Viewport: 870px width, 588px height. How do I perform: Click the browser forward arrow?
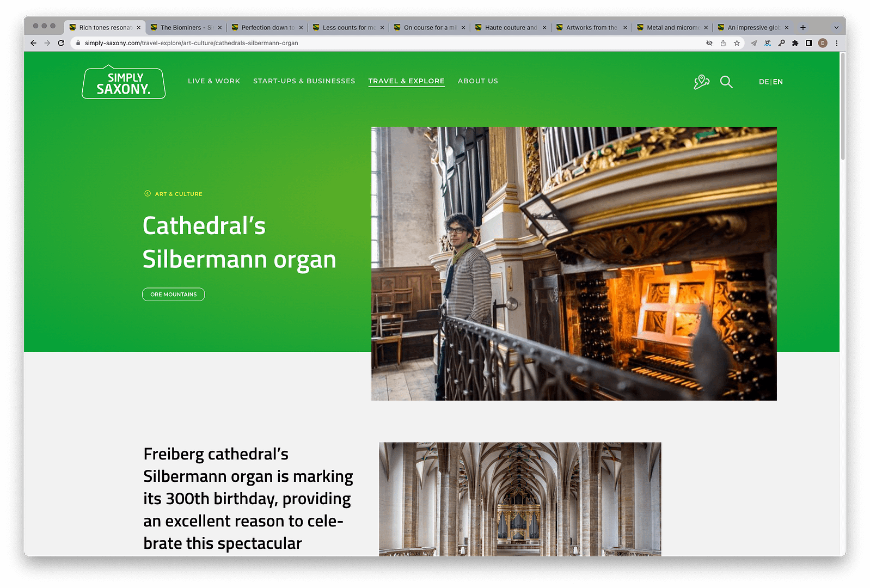tap(47, 43)
